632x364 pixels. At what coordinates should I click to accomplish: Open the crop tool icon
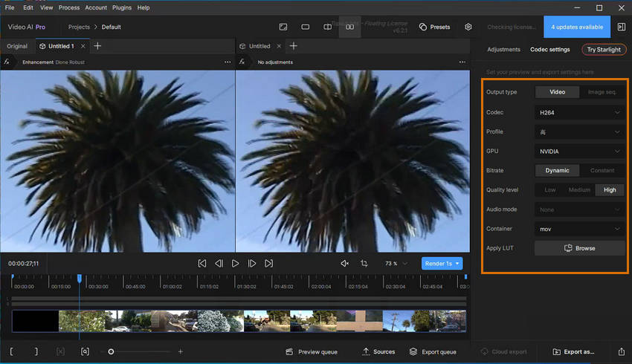364,263
